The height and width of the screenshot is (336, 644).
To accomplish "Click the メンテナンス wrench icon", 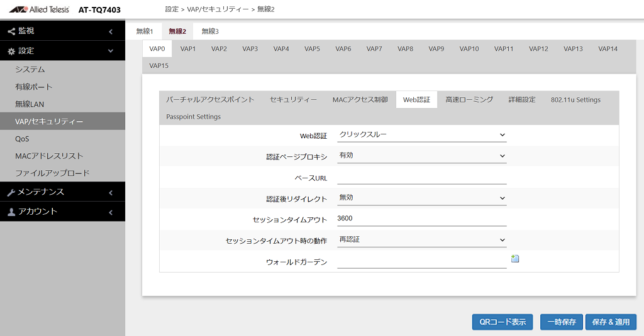I will pos(11,192).
